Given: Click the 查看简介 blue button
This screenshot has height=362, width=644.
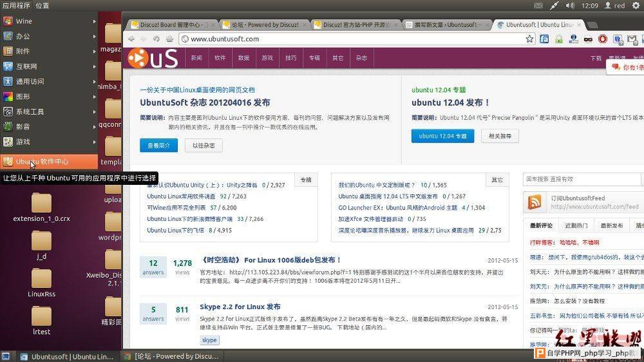Looking at the screenshot, I should tap(158, 146).
